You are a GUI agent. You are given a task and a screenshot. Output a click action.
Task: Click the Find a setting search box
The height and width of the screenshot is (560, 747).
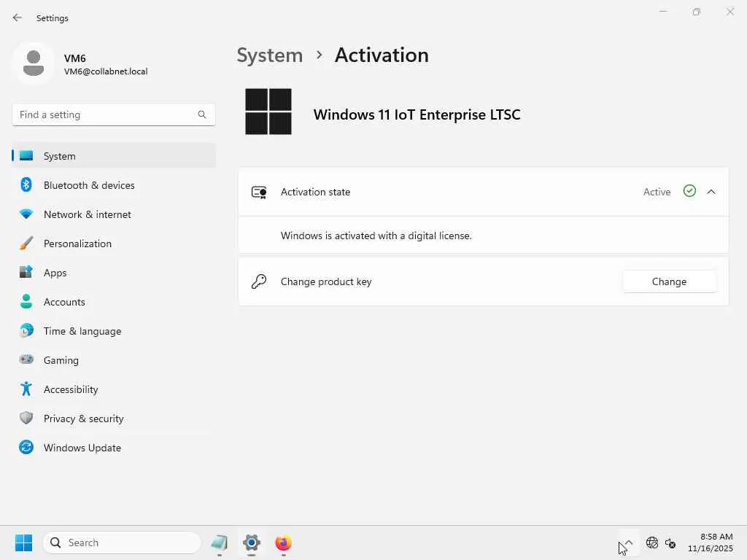click(107, 114)
